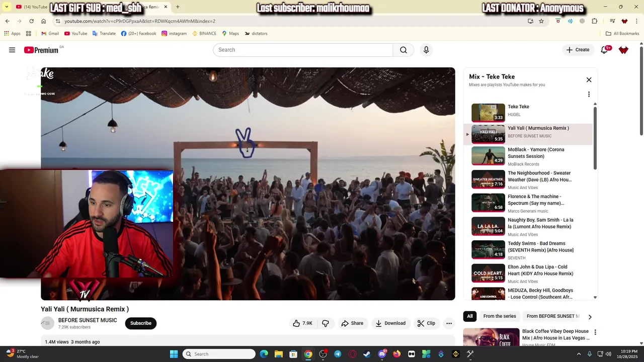Image resolution: width=644 pixels, height=362 pixels.
Task: Show hidden system tray icons
Action: point(579,354)
